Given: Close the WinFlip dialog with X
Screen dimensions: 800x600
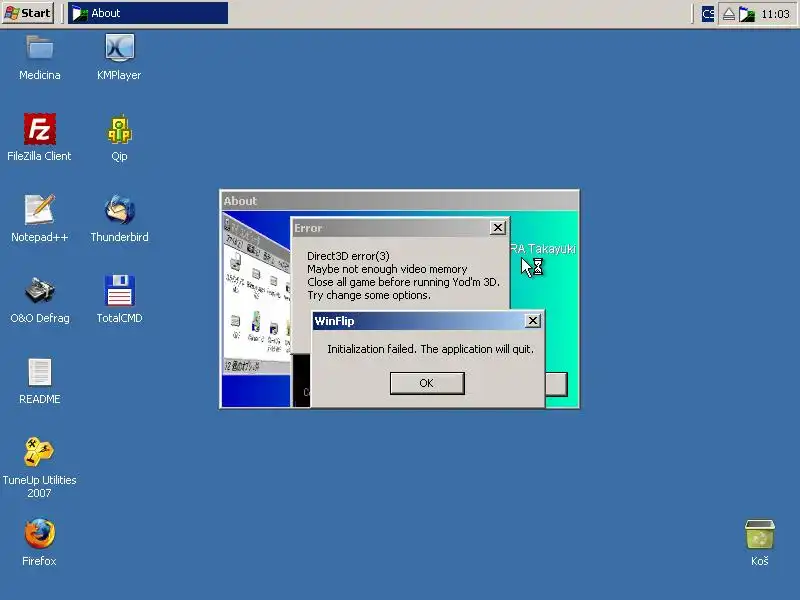Looking at the screenshot, I should point(533,320).
